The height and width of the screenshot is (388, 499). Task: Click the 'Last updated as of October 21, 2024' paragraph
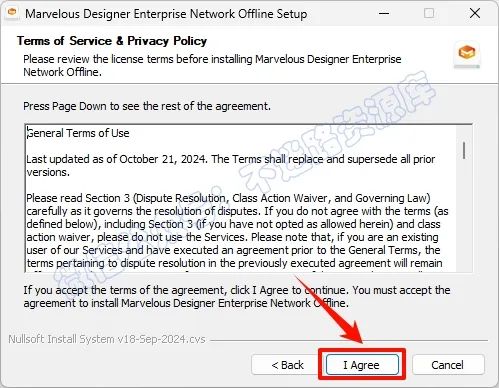(x=231, y=166)
